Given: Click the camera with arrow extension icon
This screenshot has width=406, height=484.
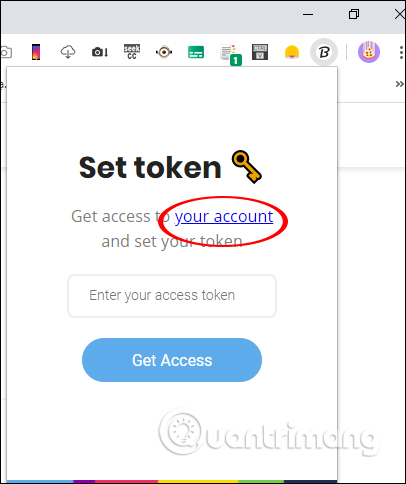Looking at the screenshot, I should [x=100, y=52].
